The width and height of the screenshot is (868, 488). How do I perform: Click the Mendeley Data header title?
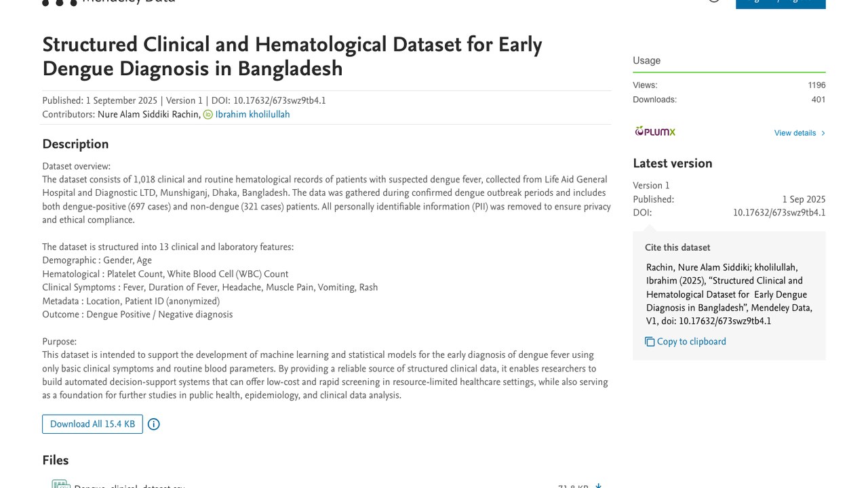tap(129, 2)
